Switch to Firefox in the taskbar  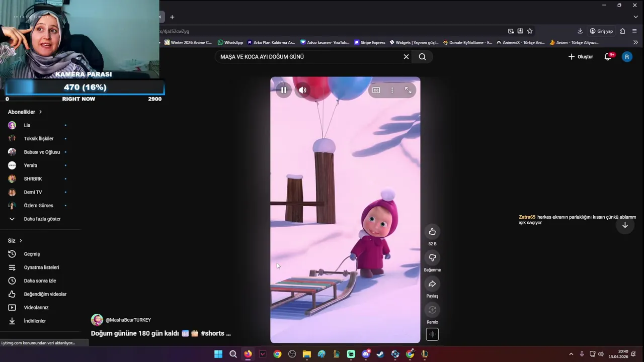tap(248, 354)
